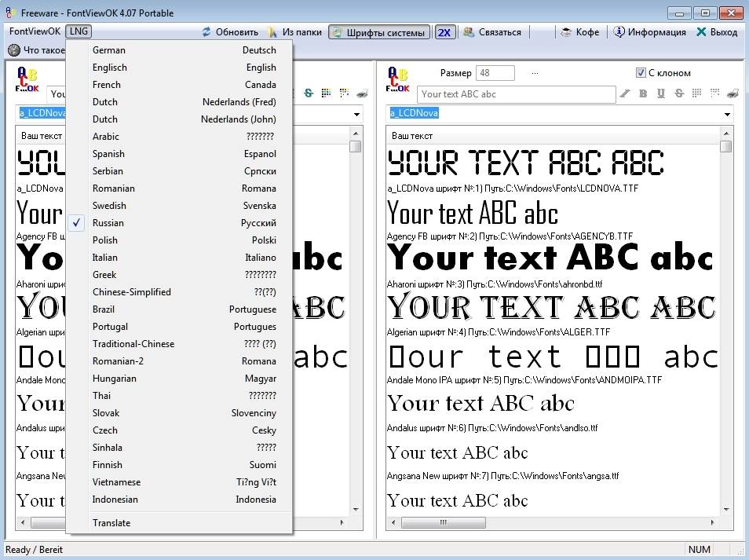This screenshot has height=560, width=749.
Task: Select French (Canada) language
Action: [x=180, y=85]
